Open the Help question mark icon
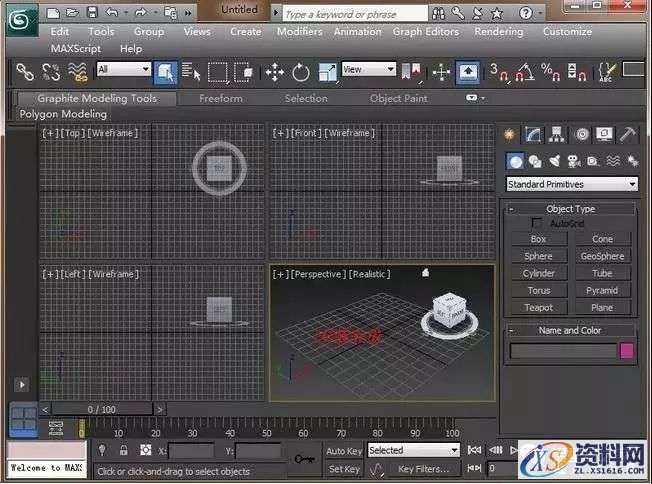 tap(526, 14)
